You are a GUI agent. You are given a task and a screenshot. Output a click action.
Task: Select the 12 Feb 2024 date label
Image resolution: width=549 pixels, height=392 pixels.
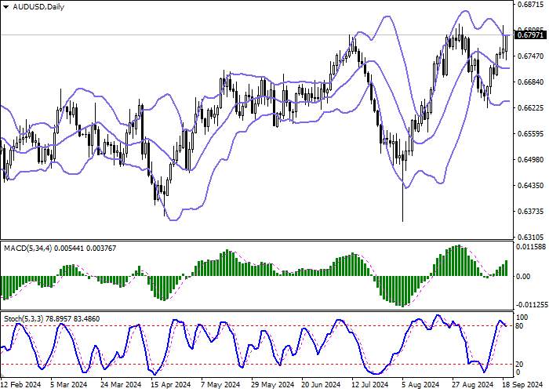[x=21, y=385]
